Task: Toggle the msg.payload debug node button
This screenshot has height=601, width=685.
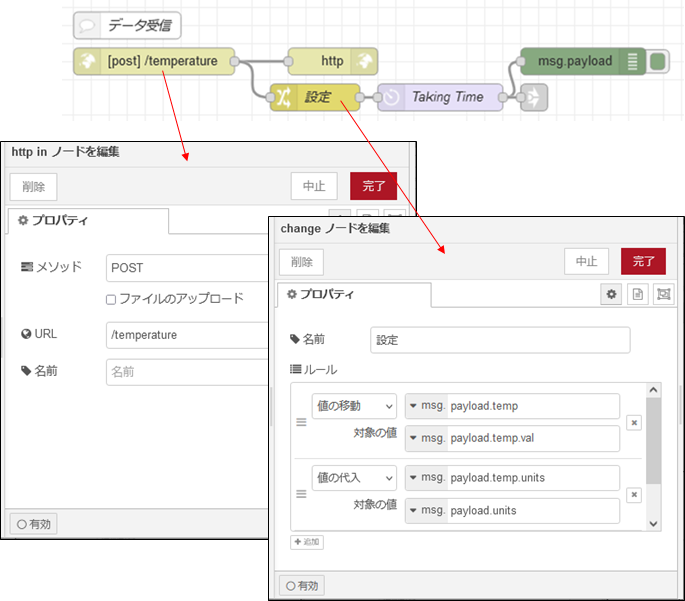Action: tap(658, 61)
